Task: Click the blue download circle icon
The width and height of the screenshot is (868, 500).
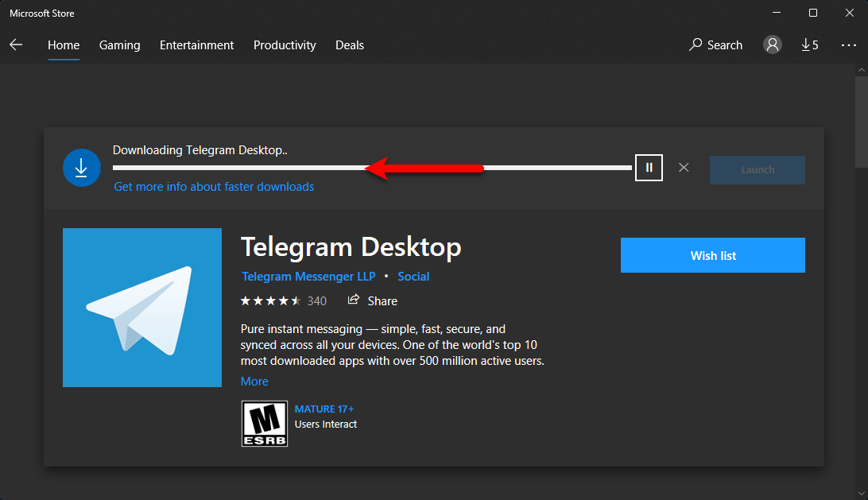Action: [x=81, y=167]
